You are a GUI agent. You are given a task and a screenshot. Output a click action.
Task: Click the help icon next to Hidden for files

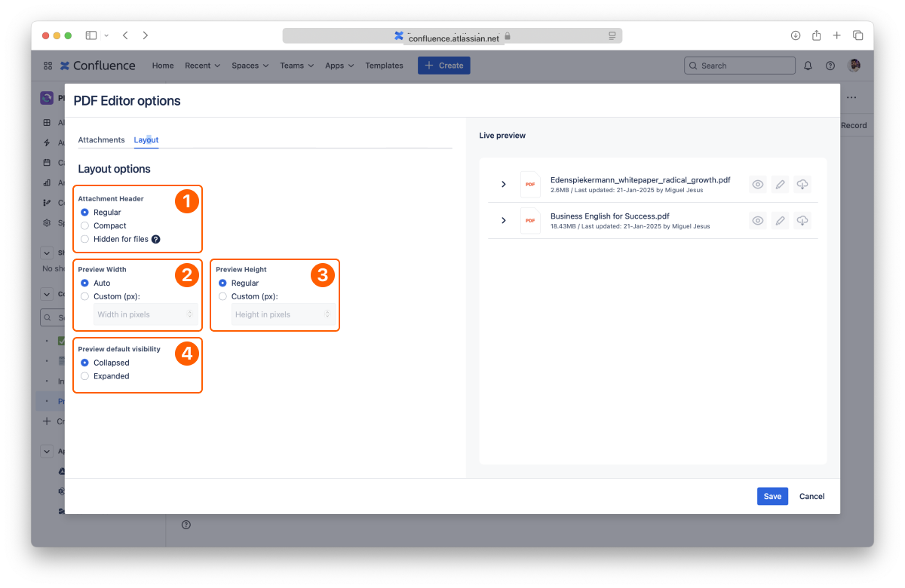tap(155, 239)
